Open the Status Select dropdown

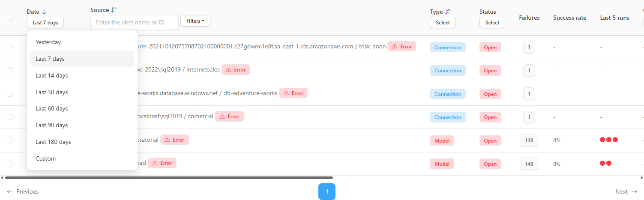click(x=492, y=23)
